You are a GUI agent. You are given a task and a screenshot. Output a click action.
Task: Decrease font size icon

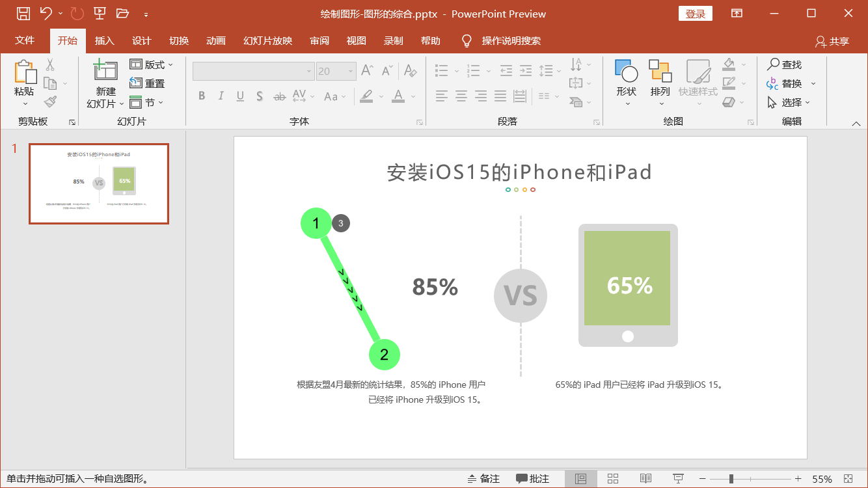[387, 71]
